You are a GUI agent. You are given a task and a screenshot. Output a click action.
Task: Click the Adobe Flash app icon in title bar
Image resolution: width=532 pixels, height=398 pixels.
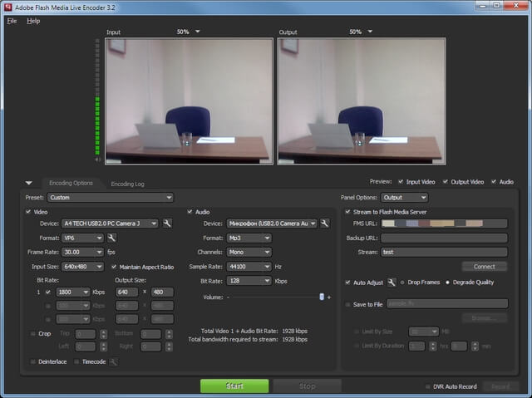pos(7,7)
